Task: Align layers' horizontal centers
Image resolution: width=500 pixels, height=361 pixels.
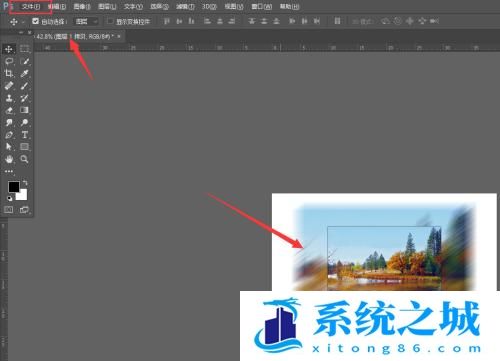Action: click(x=220, y=21)
